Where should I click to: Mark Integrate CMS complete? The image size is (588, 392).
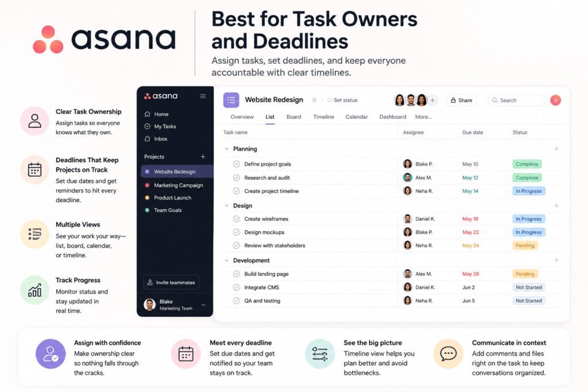pos(236,287)
